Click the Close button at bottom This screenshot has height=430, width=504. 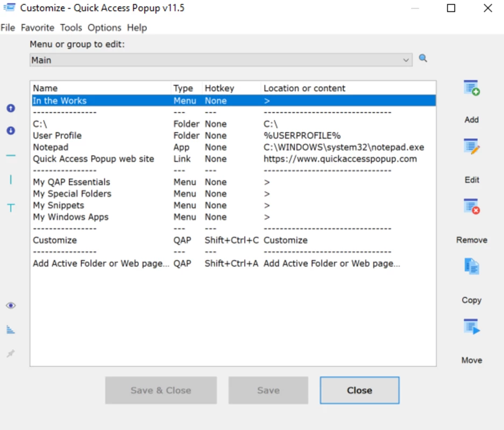359,390
